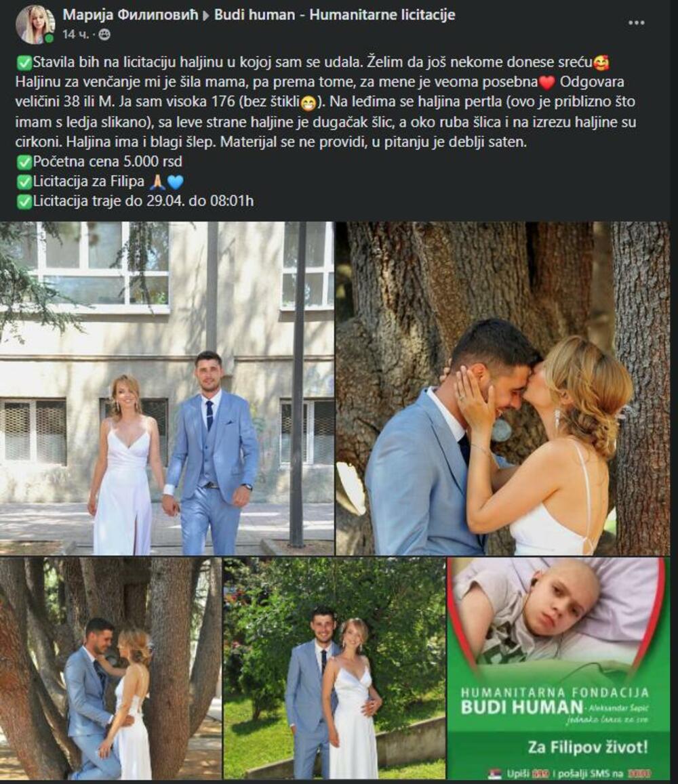Click Марија Филиповић profile picture
Image resolution: width=678 pixels, height=784 pixels.
point(35,24)
